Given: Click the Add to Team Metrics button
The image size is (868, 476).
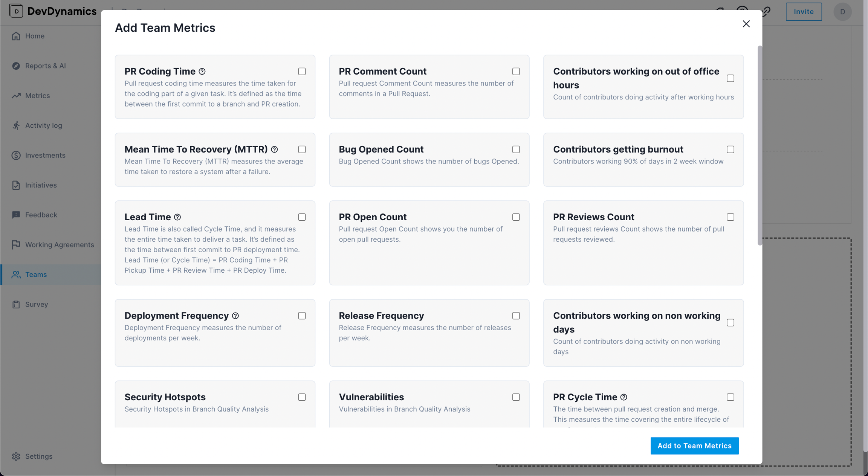Looking at the screenshot, I should (694, 446).
